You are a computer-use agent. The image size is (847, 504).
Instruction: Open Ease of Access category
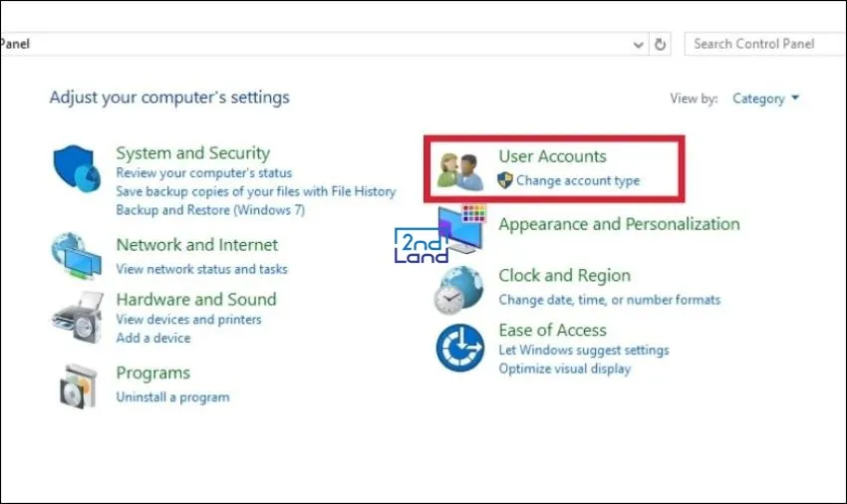pos(553,330)
